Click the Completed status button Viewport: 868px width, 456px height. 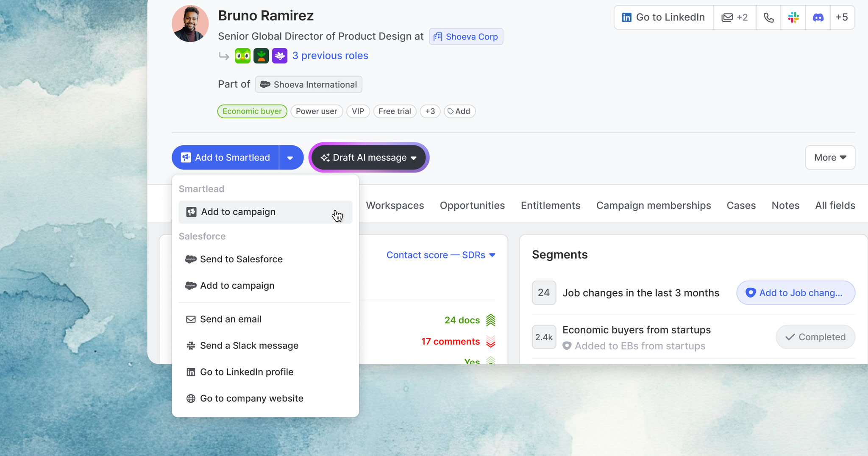815,337
